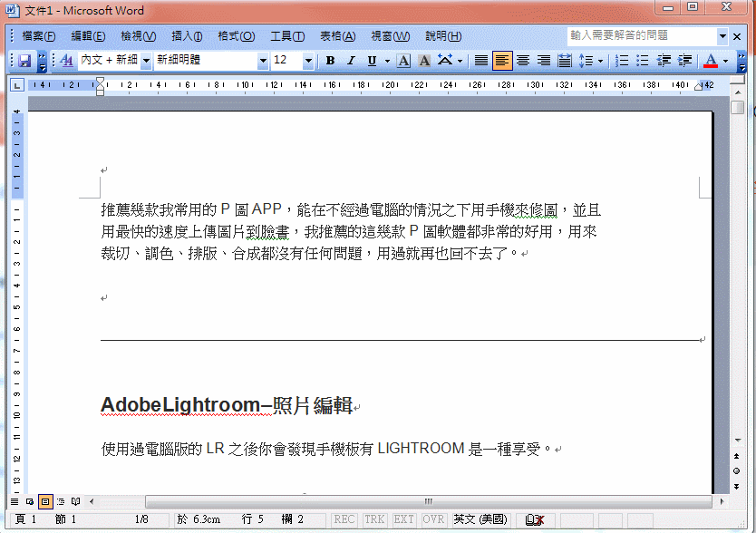Apply distributed alignment

(565, 61)
